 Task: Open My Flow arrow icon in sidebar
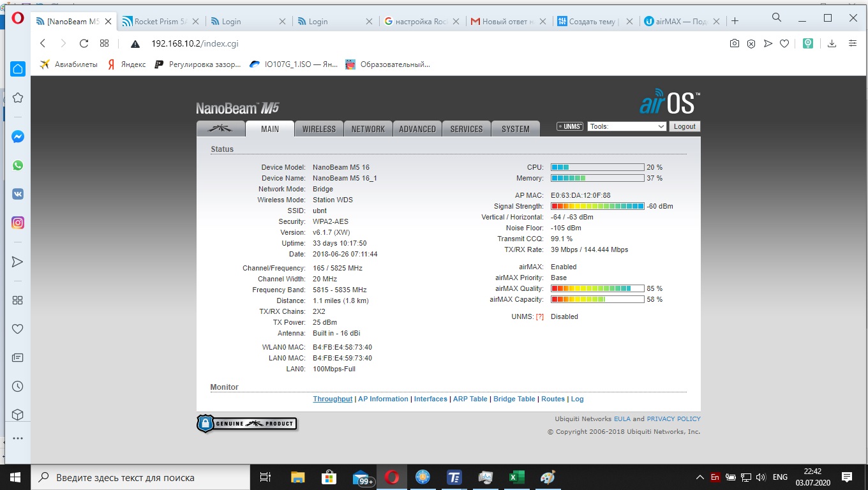pos(18,262)
